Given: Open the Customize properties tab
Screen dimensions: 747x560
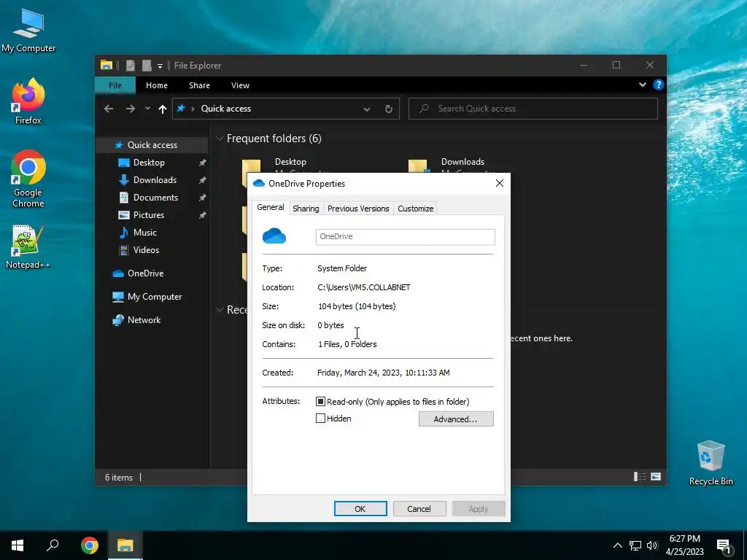Looking at the screenshot, I should pyautogui.click(x=415, y=209).
